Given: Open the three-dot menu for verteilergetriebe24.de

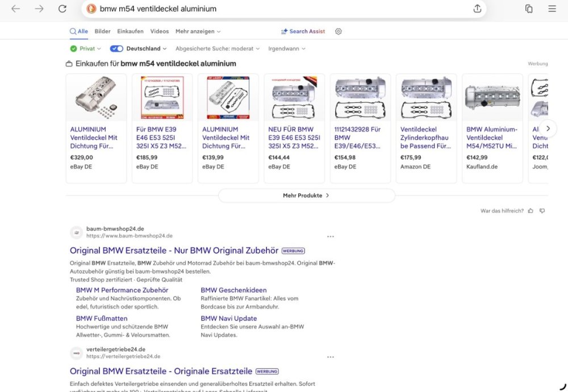Looking at the screenshot, I should click(331, 357).
